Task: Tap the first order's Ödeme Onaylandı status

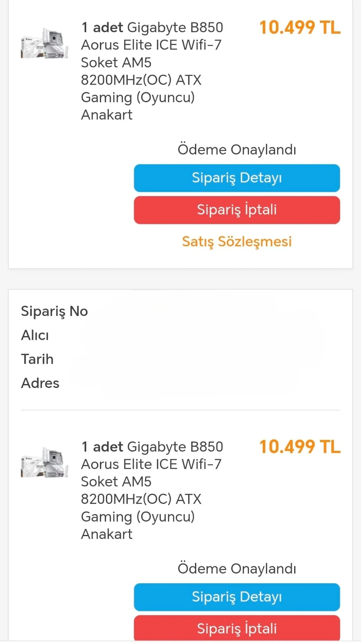Action: [237, 150]
